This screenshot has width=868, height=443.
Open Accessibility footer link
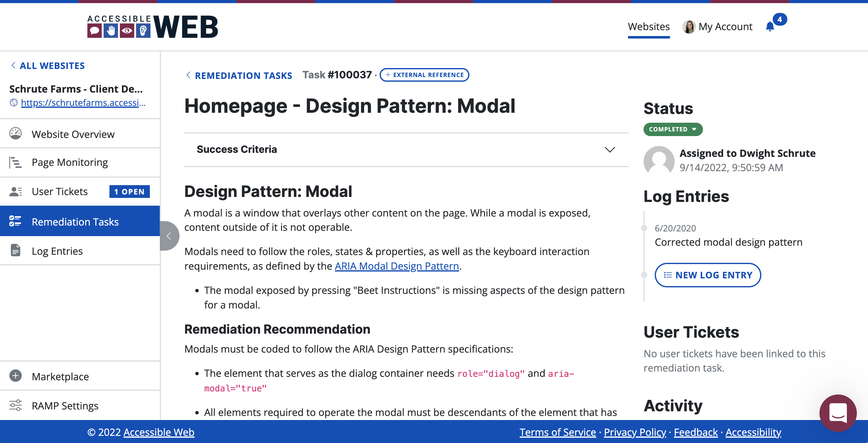click(753, 432)
